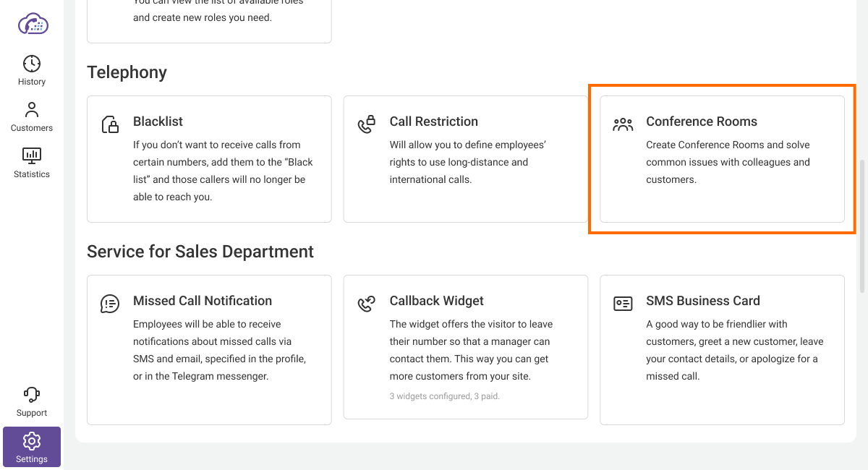Open Customers via the person icon
The image size is (868, 470).
point(32,110)
